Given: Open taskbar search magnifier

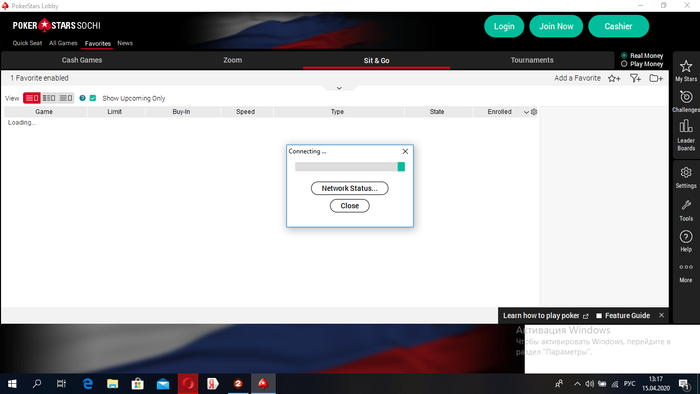Looking at the screenshot, I should click(x=37, y=383).
